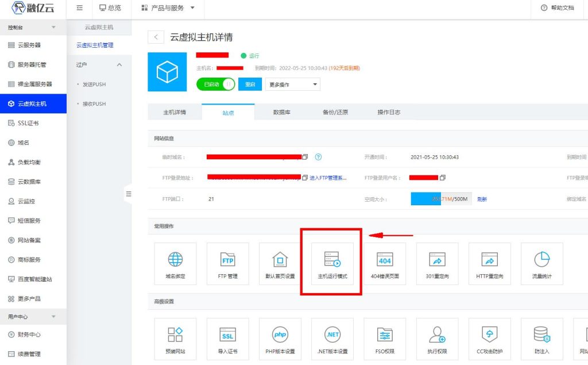Click the 重启 restart button

(x=250, y=84)
